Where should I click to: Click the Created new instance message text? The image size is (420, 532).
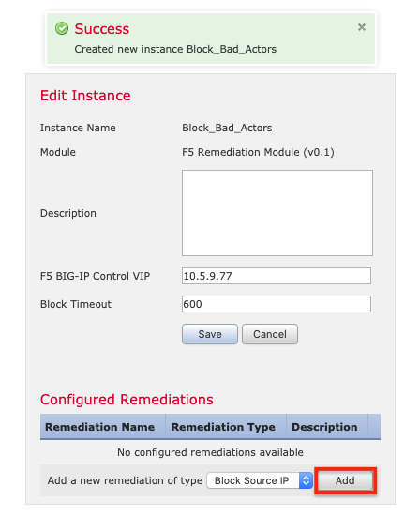[175, 49]
